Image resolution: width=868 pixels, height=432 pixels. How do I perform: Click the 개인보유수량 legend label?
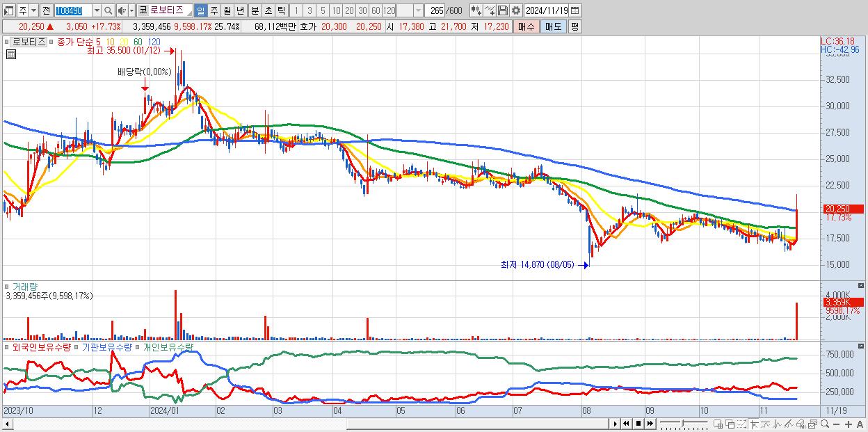pyautogui.click(x=168, y=346)
